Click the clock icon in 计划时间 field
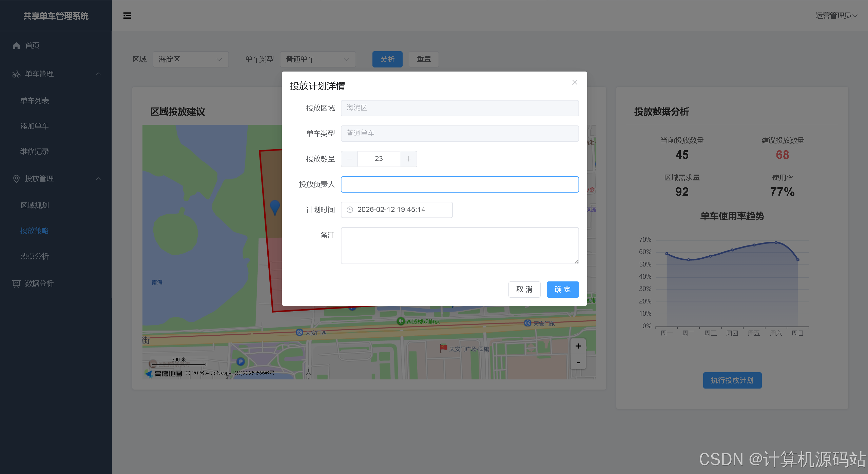 pos(350,210)
